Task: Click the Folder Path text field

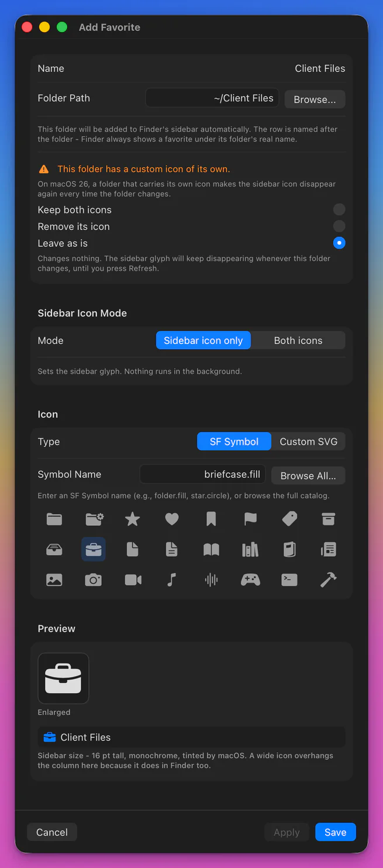Action: click(212, 98)
